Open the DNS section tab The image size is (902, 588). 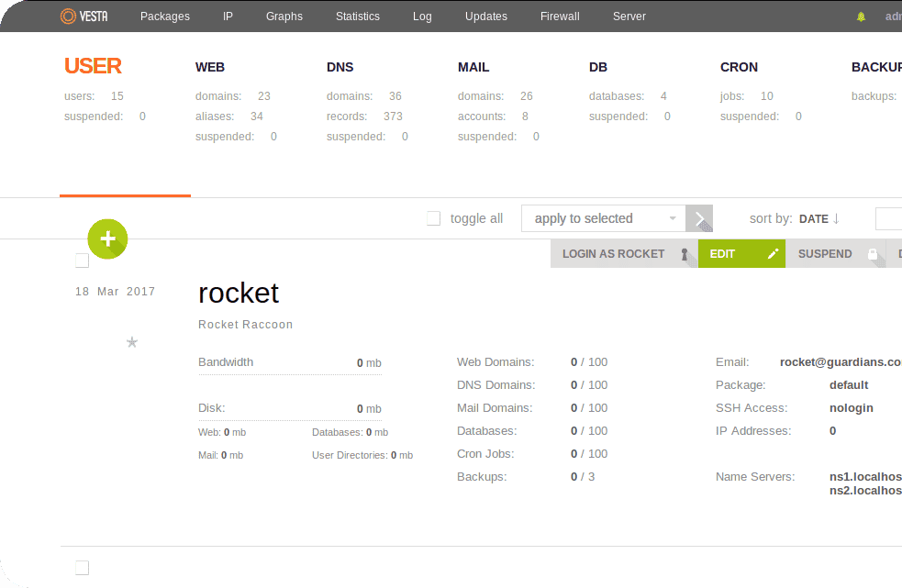click(x=340, y=67)
